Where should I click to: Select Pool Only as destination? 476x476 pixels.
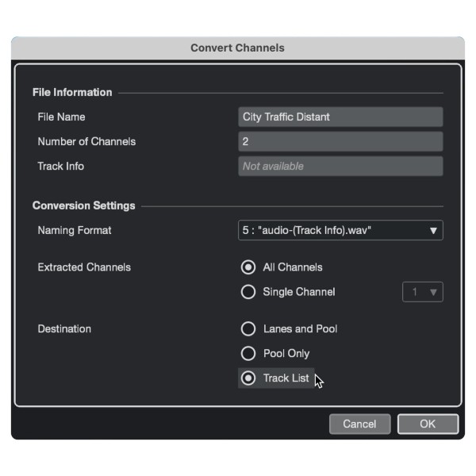[x=248, y=353]
